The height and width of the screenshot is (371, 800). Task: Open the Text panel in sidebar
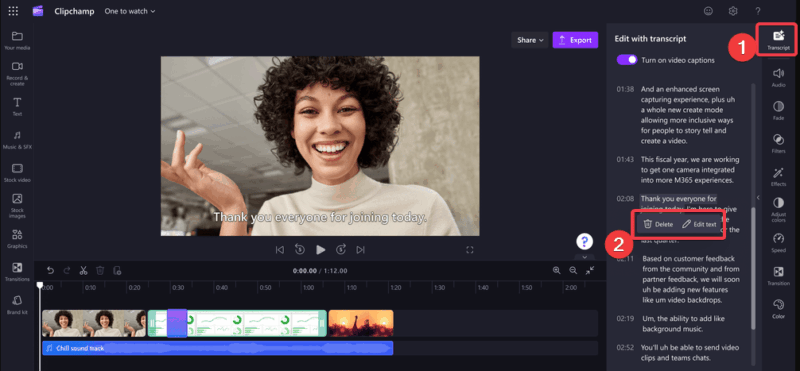pyautogui.click(x=17, y=107)
